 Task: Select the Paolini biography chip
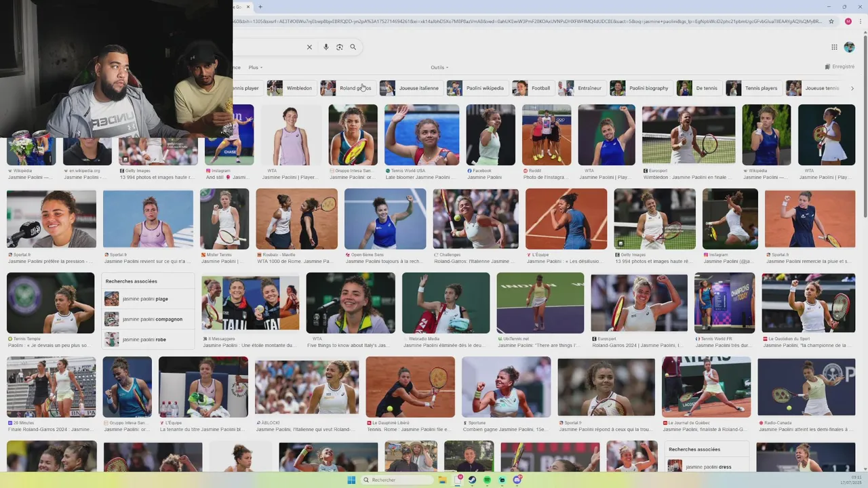click(640, 88)
